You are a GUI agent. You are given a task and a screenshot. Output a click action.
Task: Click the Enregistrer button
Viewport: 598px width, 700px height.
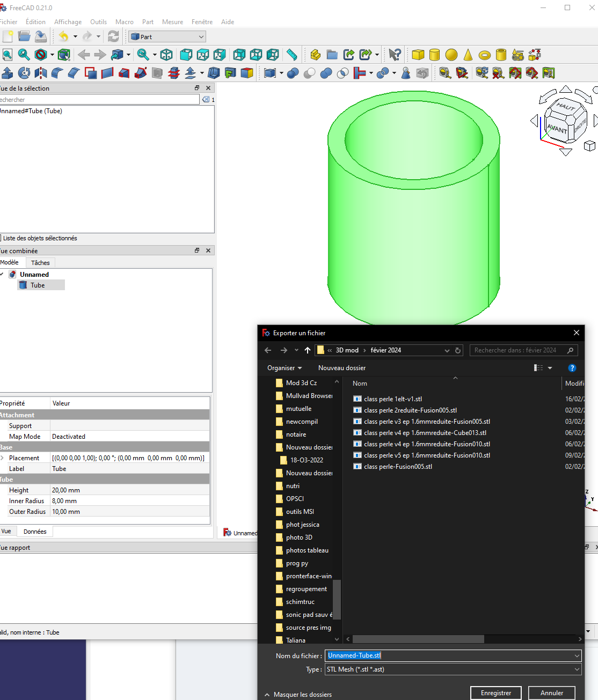pos(495,693)
